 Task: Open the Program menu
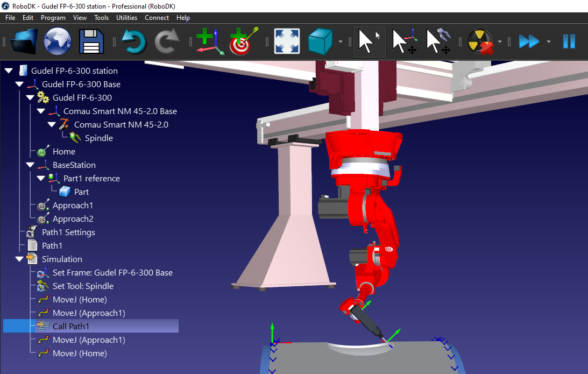click(53, 18)
